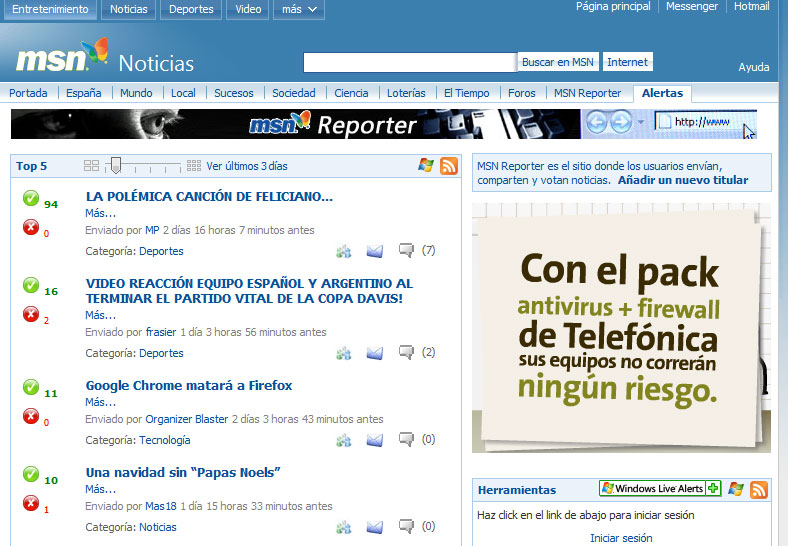Viewport: 788px width, 546px height.
Task: Switch to the compact list view icon
Action: pyautogui.click(x=92, y=166)
